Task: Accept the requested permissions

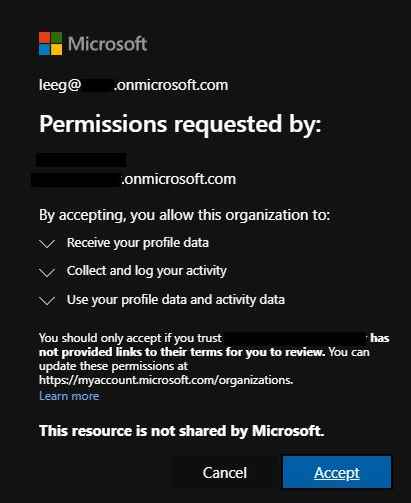Action: [x=337, y=472]
